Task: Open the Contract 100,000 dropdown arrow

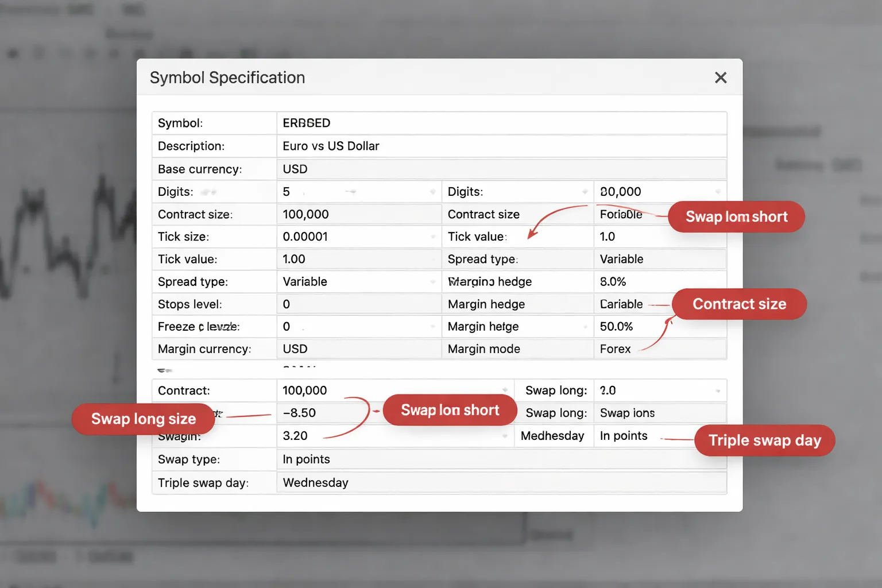Action: tap(504, 390)
